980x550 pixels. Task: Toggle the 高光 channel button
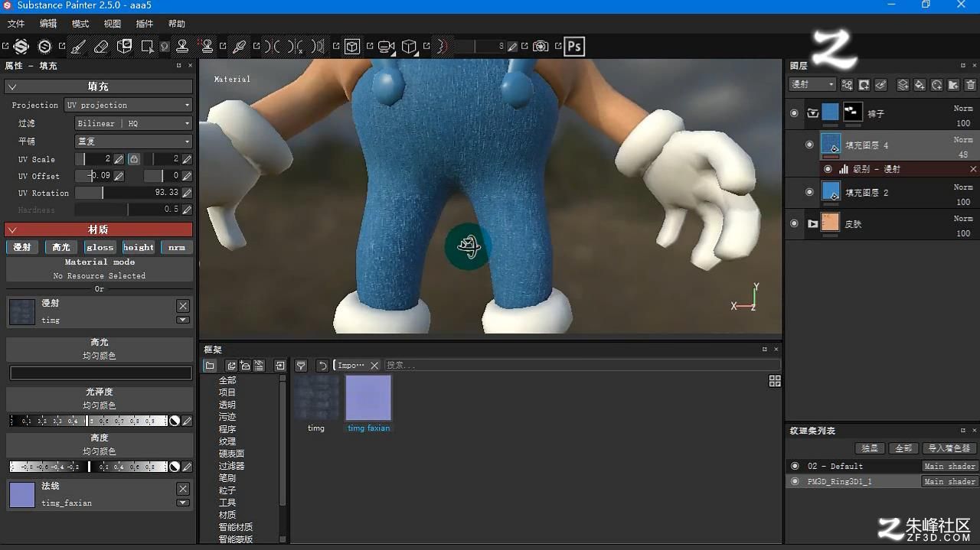pyautogui.click(x=61, y=247)
